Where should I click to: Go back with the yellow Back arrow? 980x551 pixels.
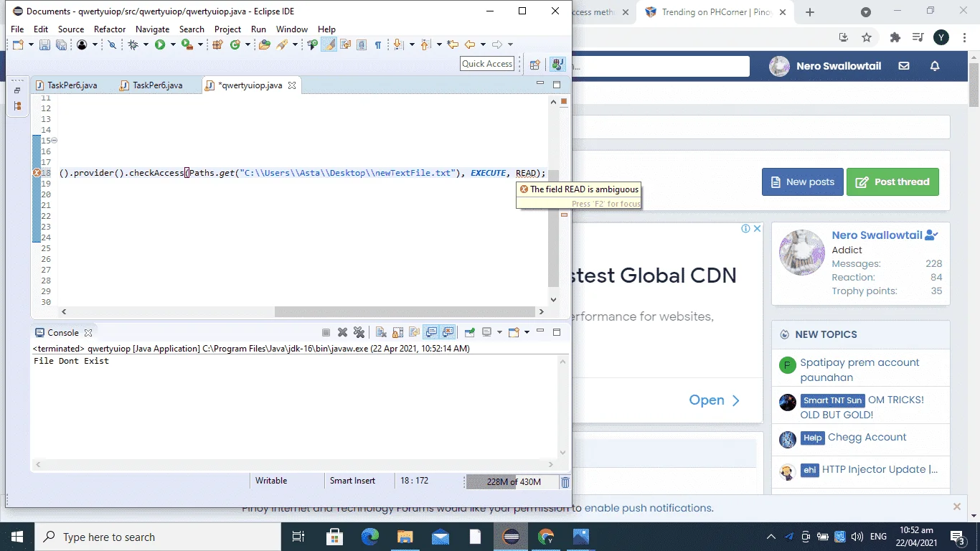pyautogui.click(x=470, y=44)
